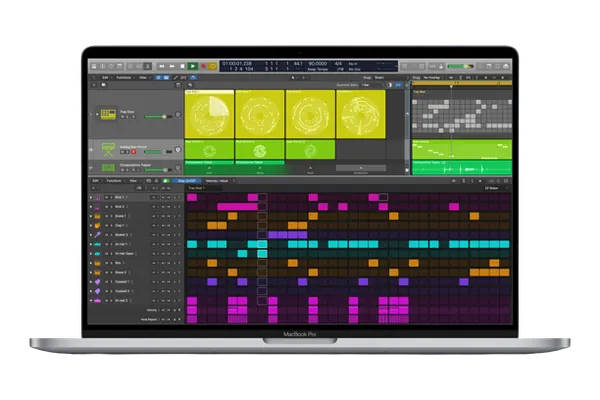Image resolution: width=600 pixels, height=400 pixels.
Task: Adjust the second track's volume slider
Action: pyautogui.click(x=158, y=152)
